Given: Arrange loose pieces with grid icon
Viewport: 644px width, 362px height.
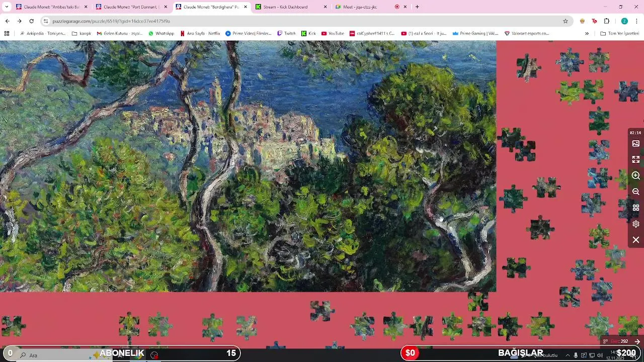Looking at the screenshot, I should pos(636,208).
